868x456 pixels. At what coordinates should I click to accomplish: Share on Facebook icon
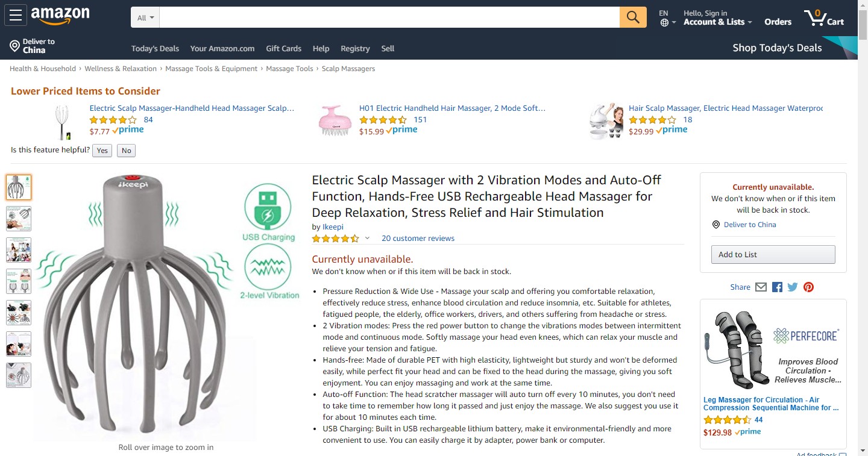pyautogui.click(x=777, y=287)
